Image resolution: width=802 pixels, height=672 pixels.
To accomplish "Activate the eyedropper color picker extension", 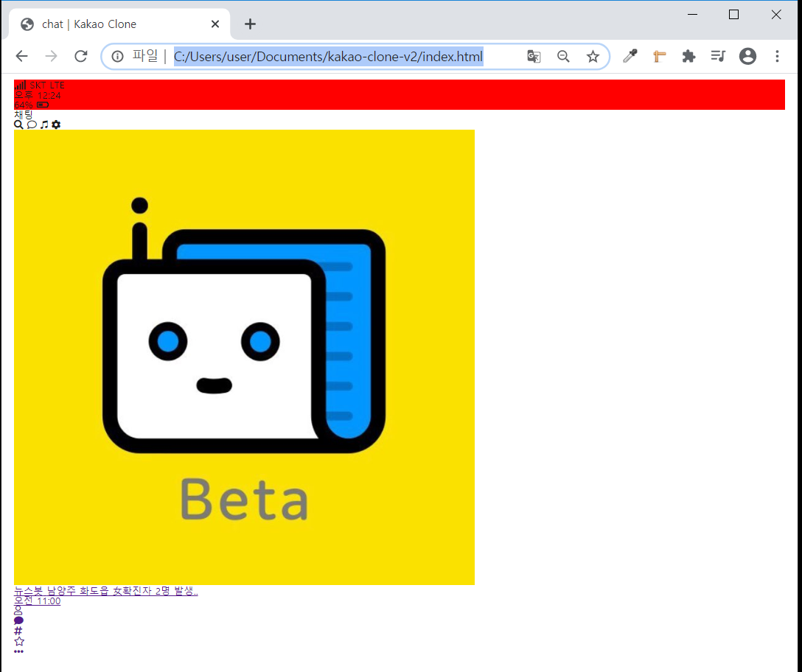I will point(630,56).
